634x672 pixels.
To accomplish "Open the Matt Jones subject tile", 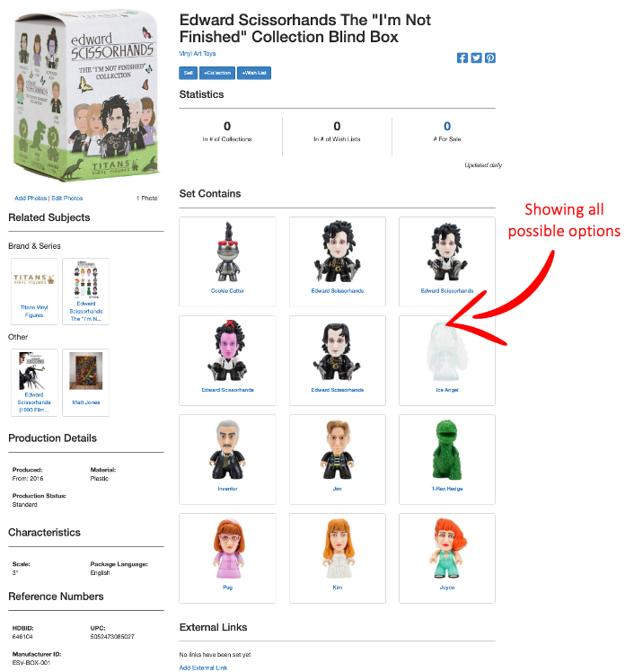I will tap(85, 383).
